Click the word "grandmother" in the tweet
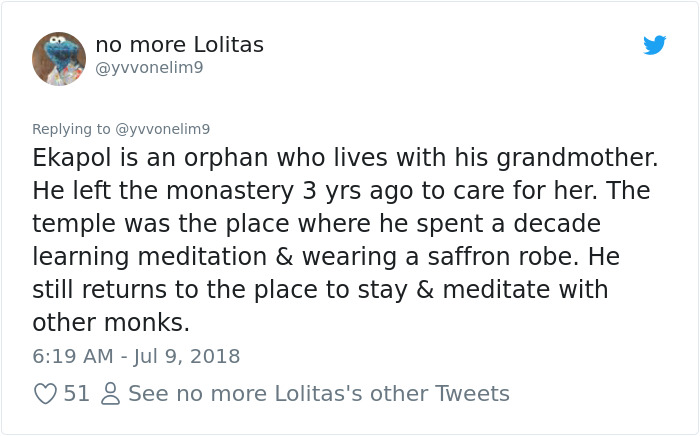The height and width of the screenshot is (436, 700). [567, 158]
